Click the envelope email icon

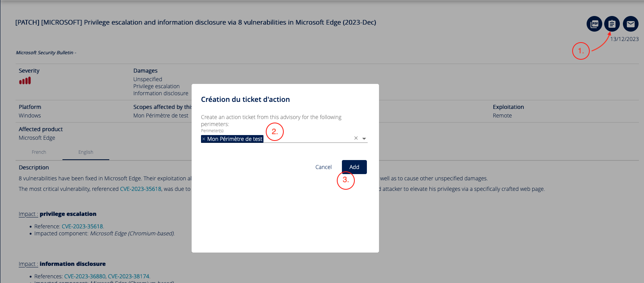630,24
